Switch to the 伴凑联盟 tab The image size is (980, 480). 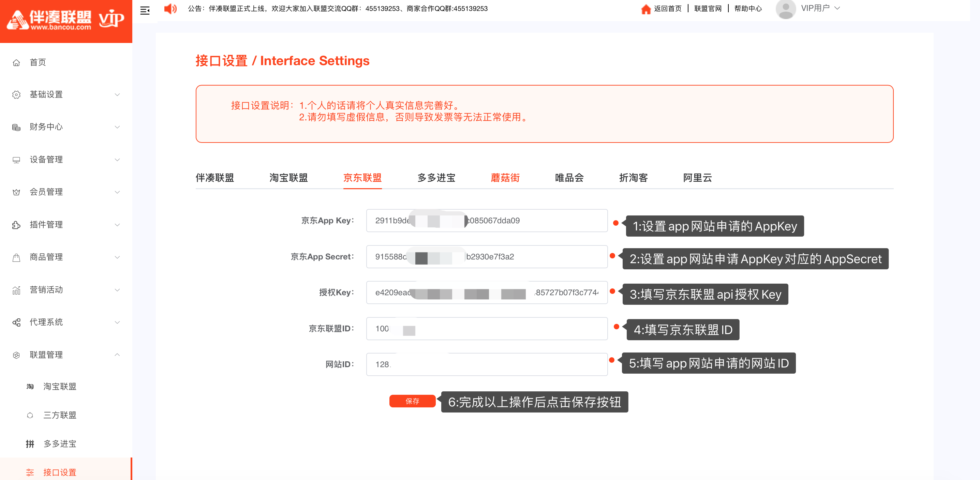[214, 178]
